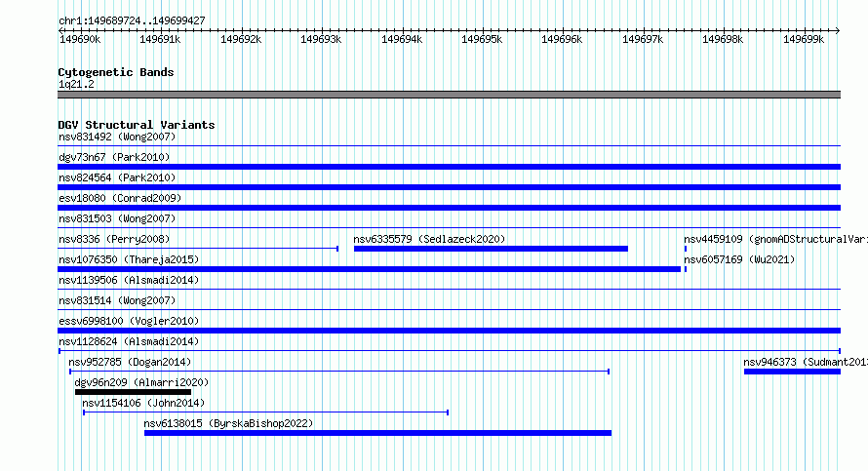
Task: Click the nsv831514 (Wong2007) label
Action: point(117,300)
